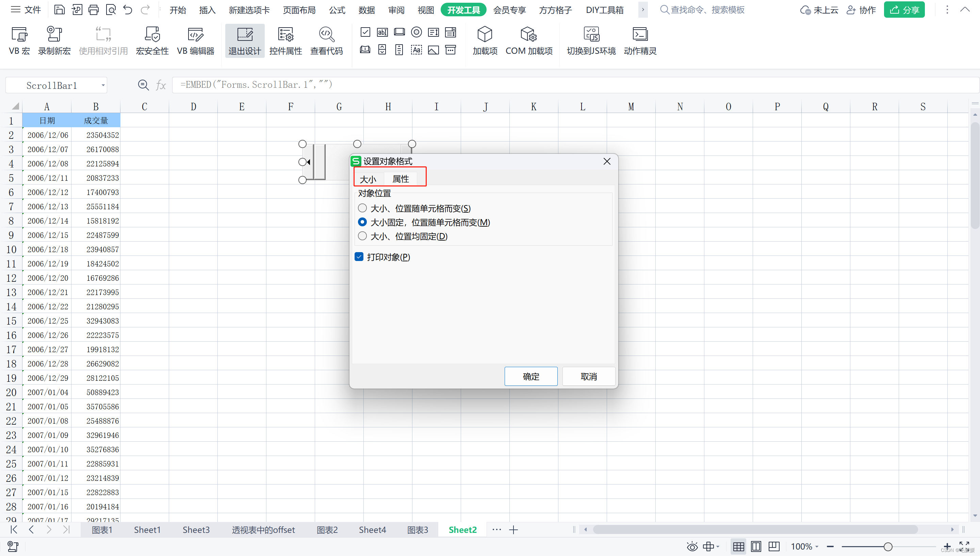980x556 pixels.
Task: Insert a label control
Action: [416, 50]
